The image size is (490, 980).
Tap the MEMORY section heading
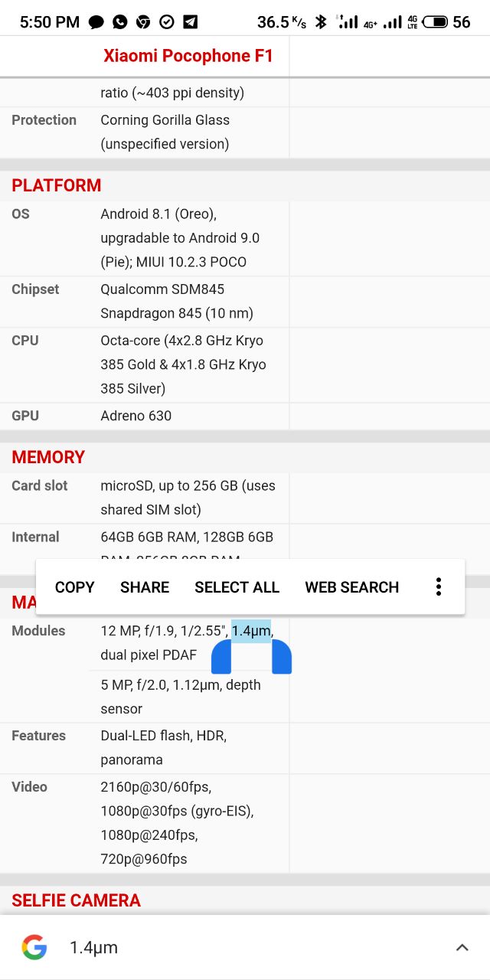(x=48, y=457)
